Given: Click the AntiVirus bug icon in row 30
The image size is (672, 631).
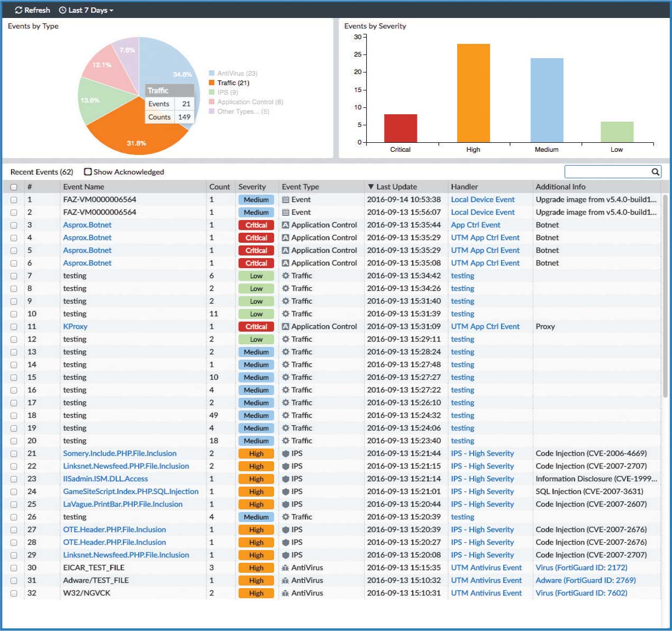Looking at the screenshot, I should [x=286, y=568].
